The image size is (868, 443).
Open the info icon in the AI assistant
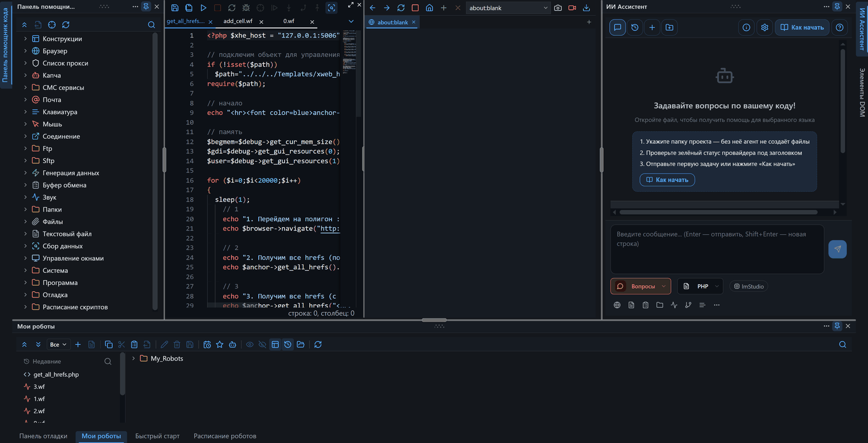click(x=746, y=27)
